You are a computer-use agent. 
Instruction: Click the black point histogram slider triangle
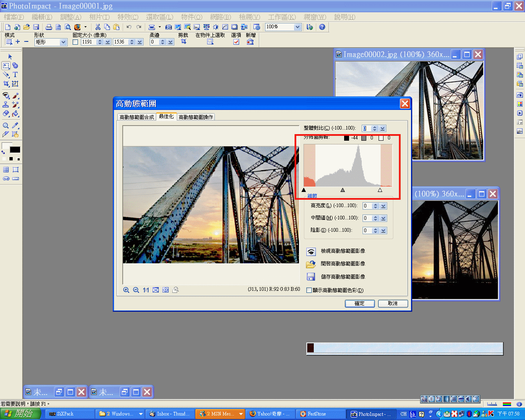click(304, 190)
